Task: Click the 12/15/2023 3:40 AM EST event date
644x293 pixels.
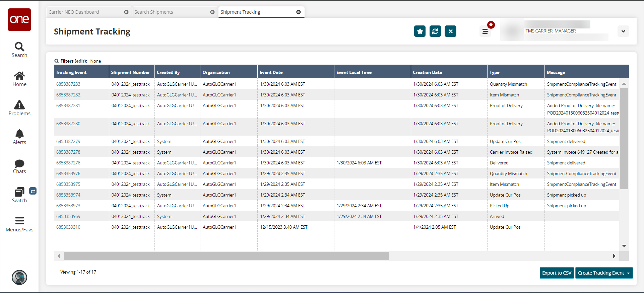Action: pyautogui.click(x=284, y=227)
